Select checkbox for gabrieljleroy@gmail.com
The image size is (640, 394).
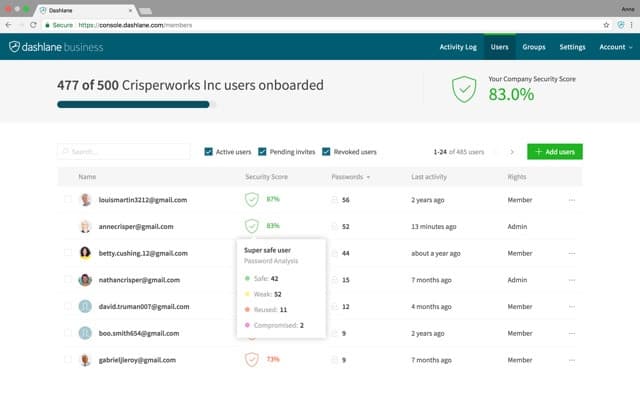pos(68,360)
